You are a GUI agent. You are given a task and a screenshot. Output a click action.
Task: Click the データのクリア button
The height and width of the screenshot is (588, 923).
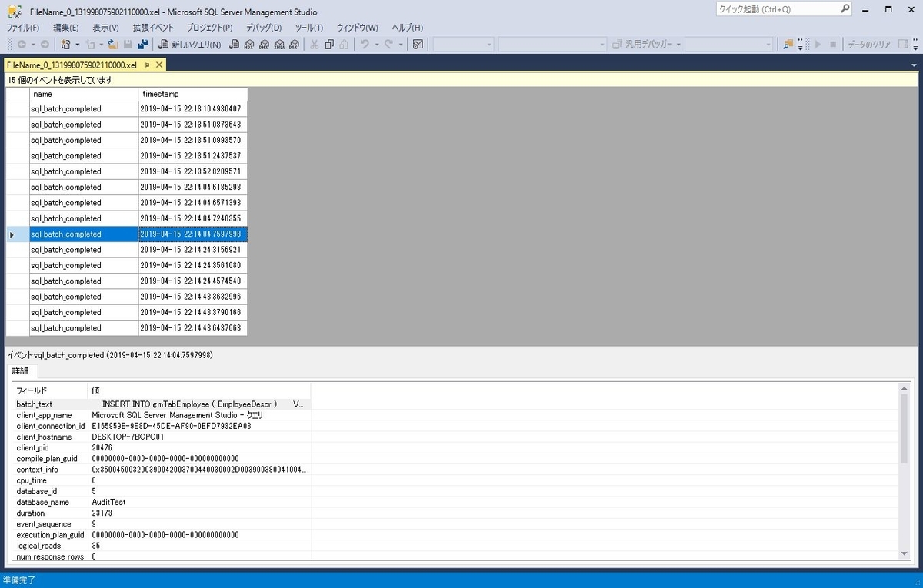pyautogui.click(x=869, y=45)
